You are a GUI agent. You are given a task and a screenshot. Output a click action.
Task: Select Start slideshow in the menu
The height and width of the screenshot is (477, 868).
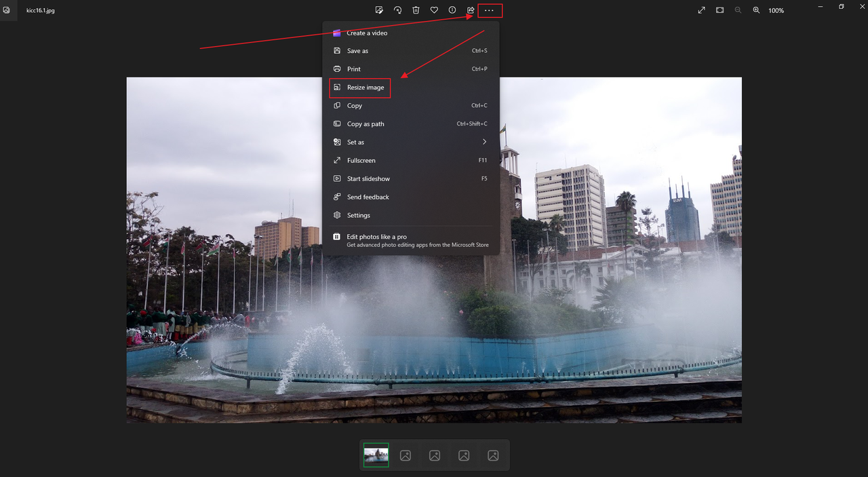tap(411, 179)
